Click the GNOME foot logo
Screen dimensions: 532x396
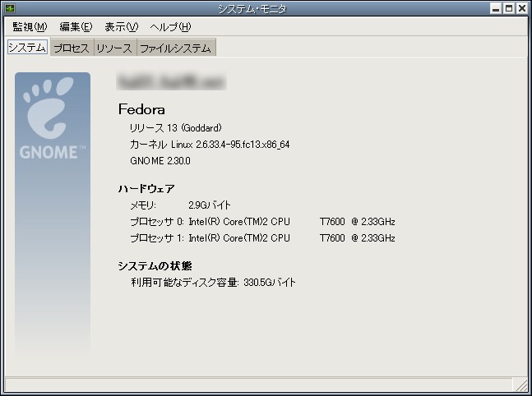[49, 108]
